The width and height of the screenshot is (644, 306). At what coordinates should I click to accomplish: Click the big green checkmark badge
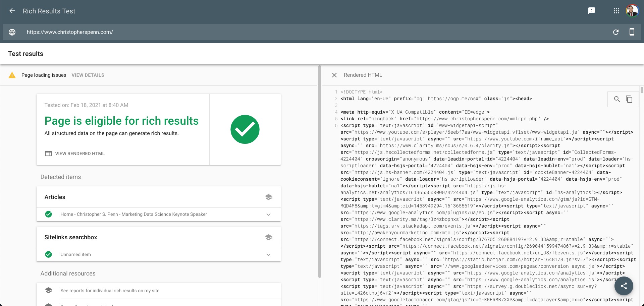(245, 129)
